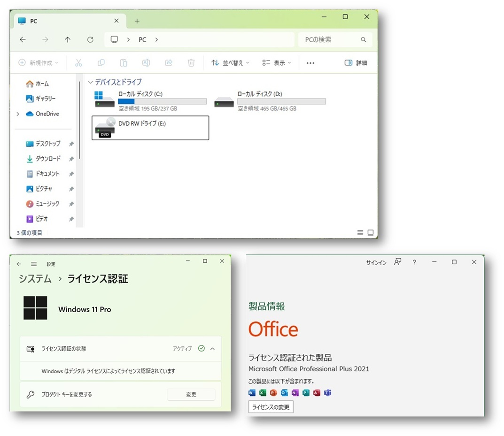
Task: Click the chevron after PC in the address bar
Action: [156, 39]
